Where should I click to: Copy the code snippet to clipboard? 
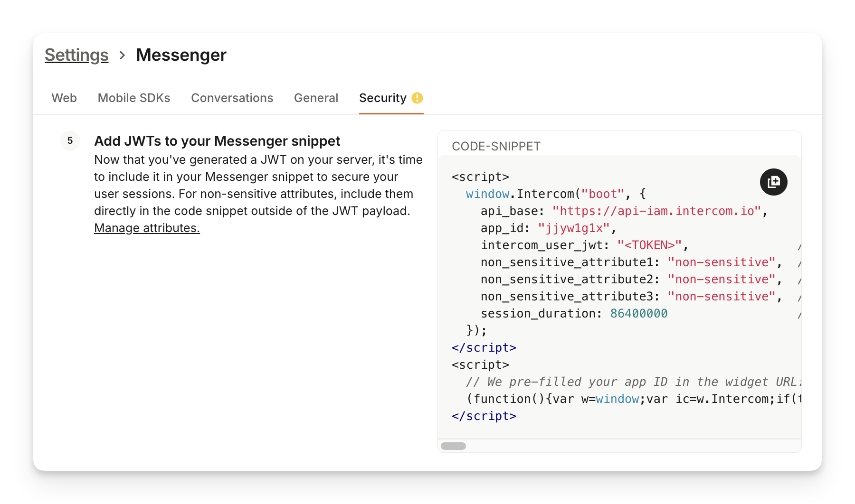click(773, 182)
